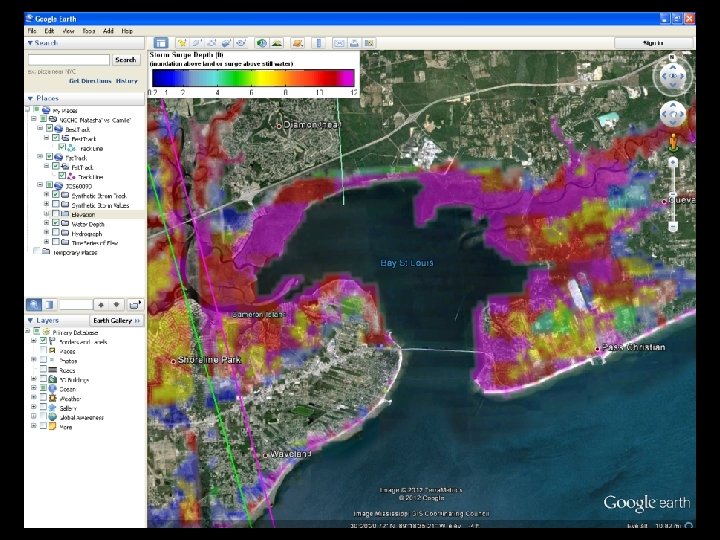Click the Street View pegman icon
The height and width of the screenshot is (540, 720).
pos(673,142)
